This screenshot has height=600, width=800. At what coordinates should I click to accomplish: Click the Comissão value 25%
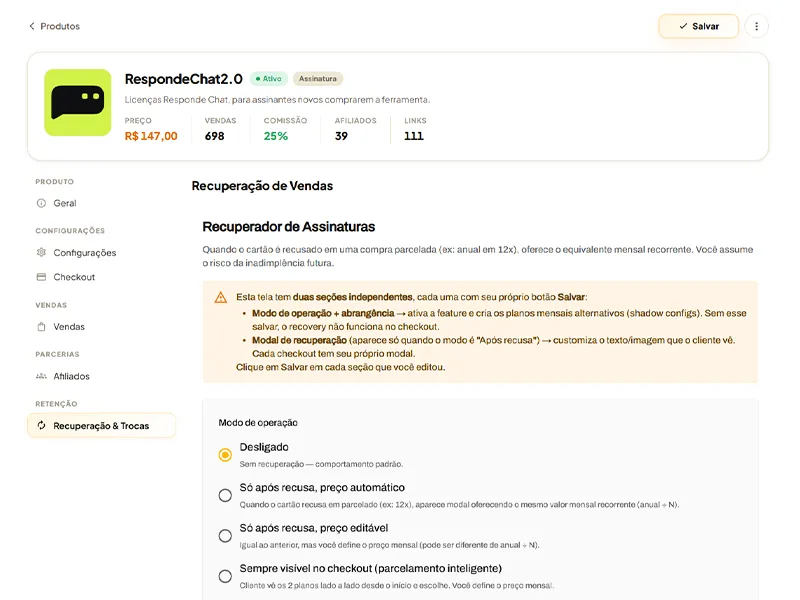click(276, 136)
